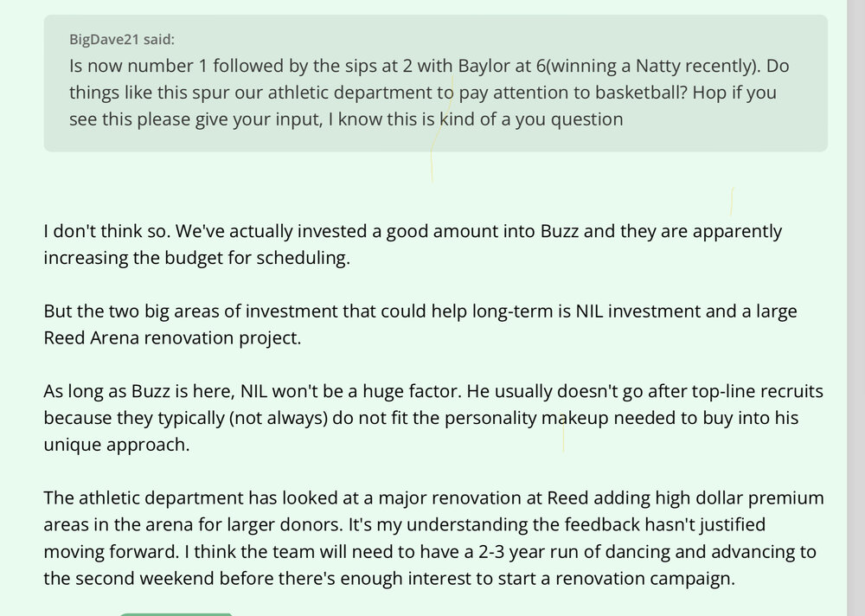Viewport: 865px width, 616px height.
Task: Click the word "Natty" in the quoted text
Action: coord(663,66)
